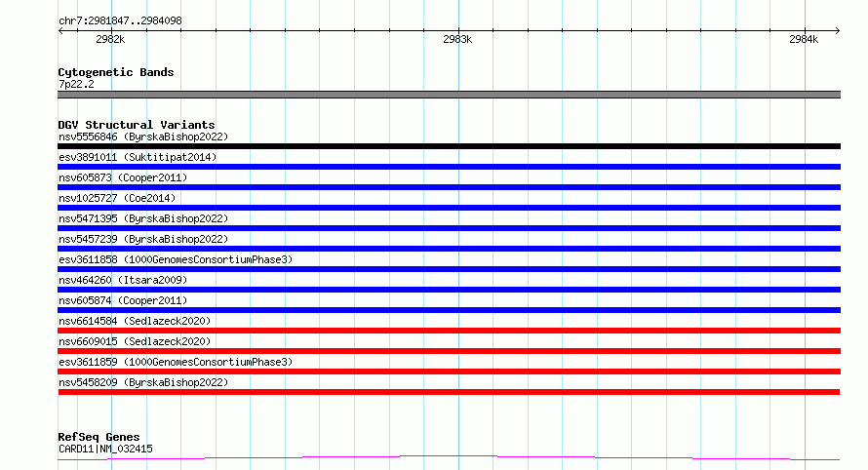
Task: Open variant nsv6614584 (Sedlazeck2020) label
Action: (x=135, y=321)
